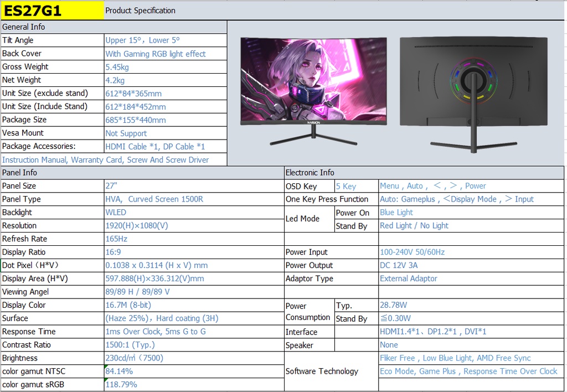Click the Gross Weight value 5.45kg
The width and height of the screenshot is (567, 392).
coord(165,67)
